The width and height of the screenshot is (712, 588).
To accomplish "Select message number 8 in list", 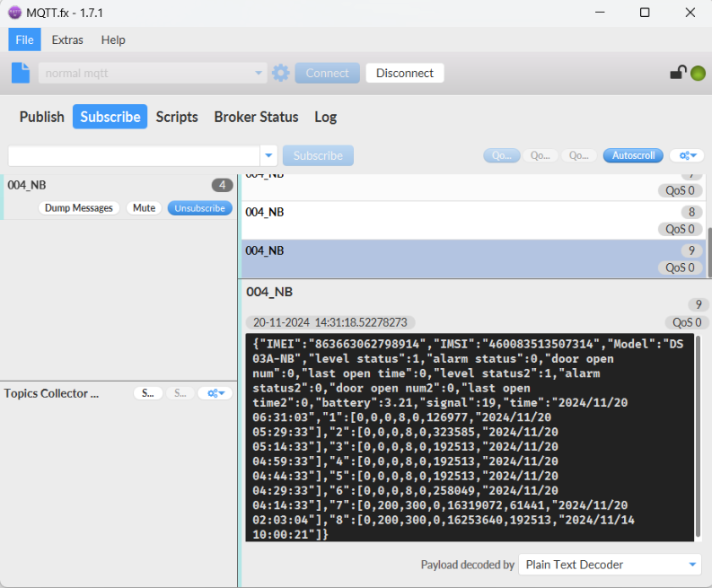I will coord(473,220).
